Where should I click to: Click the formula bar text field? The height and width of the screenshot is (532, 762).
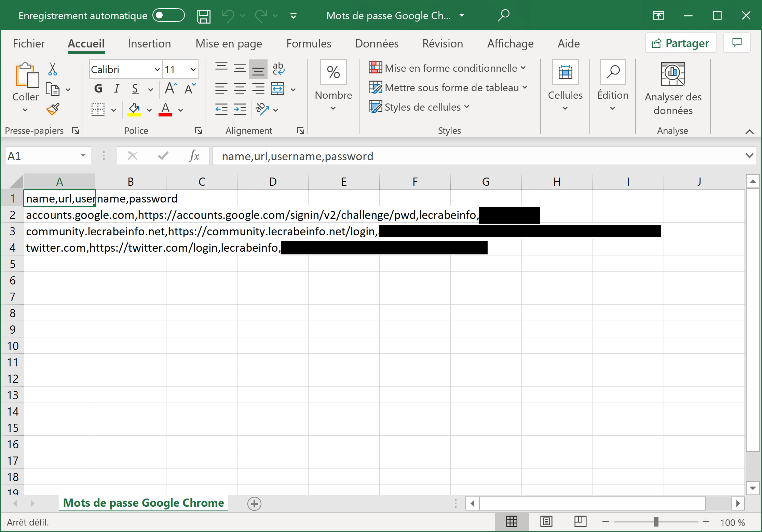(x=478, y=156)
